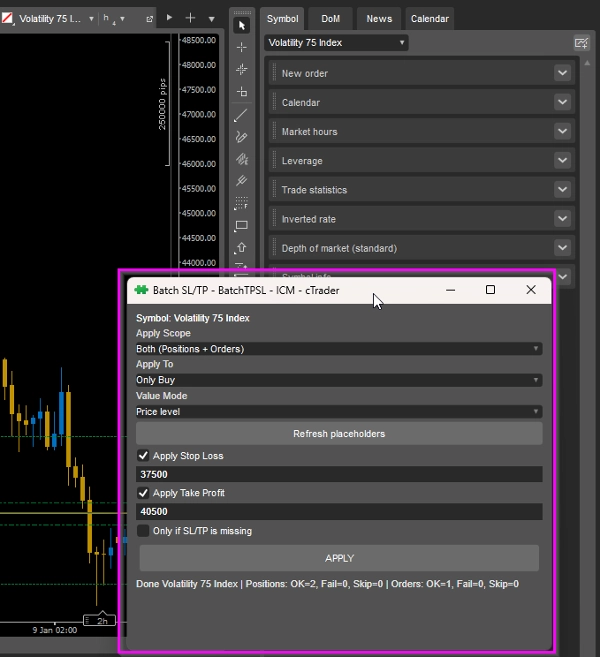
Task: Open the Apply Scope dropdown
Action: 338,349
